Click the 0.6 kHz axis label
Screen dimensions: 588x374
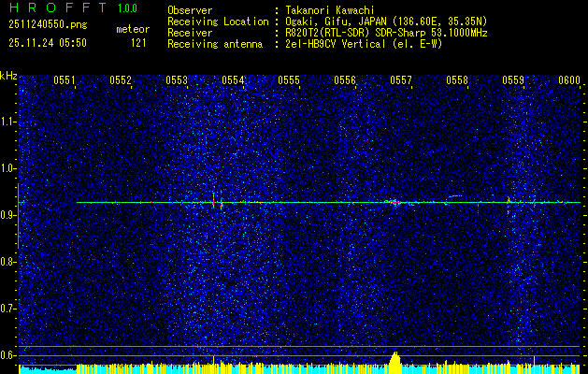[7, 355]
